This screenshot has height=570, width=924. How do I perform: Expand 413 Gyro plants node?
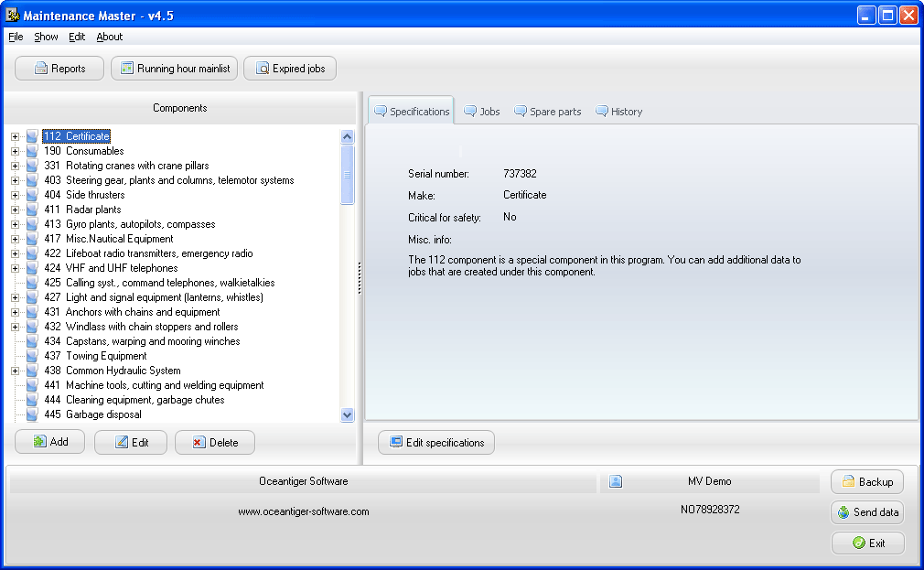[15, 224]
